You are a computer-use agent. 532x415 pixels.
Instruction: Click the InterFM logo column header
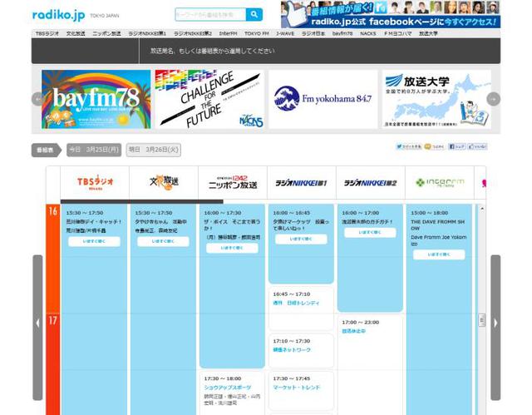coord(440,183)
